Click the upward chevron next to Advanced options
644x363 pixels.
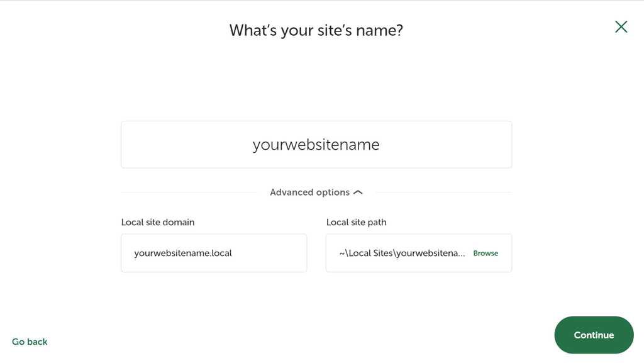point(357,192)
